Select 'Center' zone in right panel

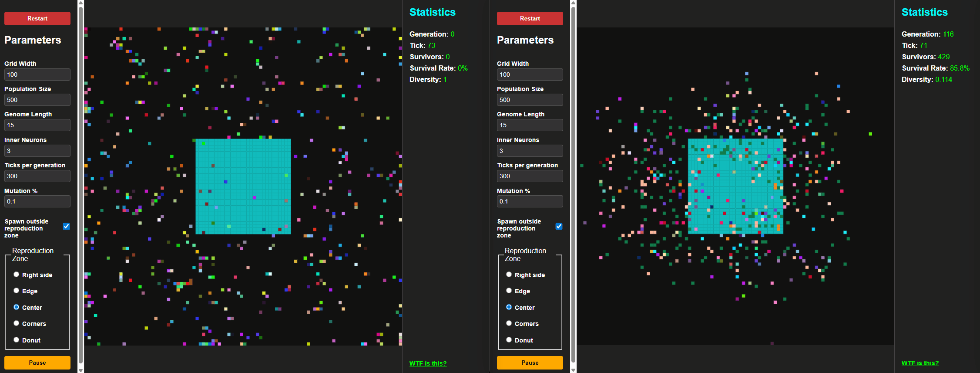pyautogui.click(x=509, y=307)
